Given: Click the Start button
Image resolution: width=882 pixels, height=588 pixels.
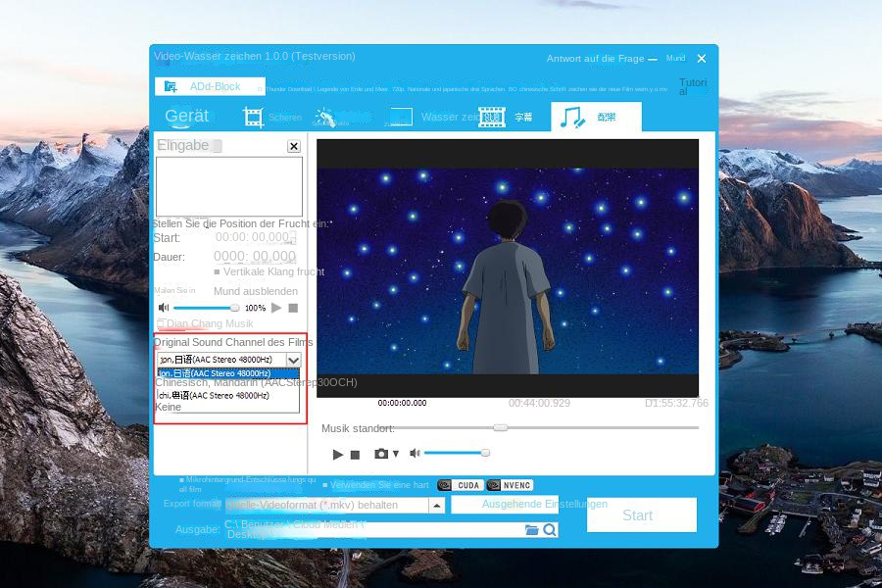Looking at the screenshot, I should click(641, 514).
